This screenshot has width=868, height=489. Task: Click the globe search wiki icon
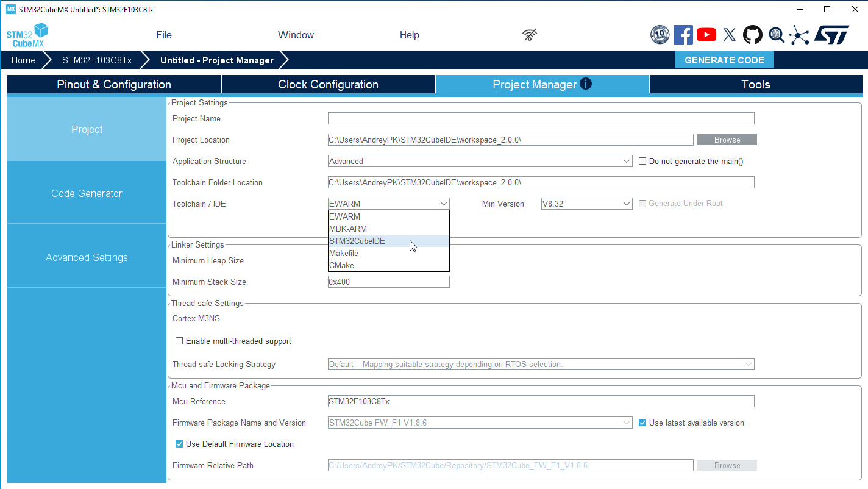pos(776,35)
